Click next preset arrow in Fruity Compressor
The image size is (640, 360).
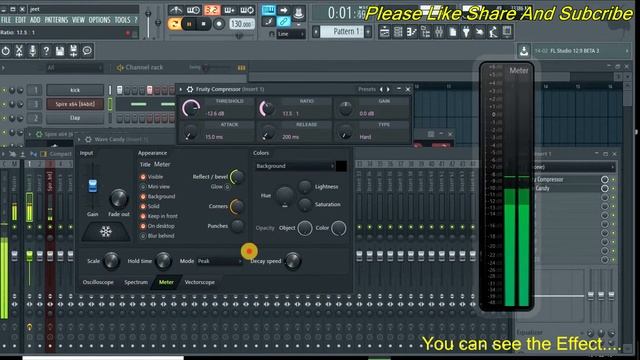(x=388, y=89)
